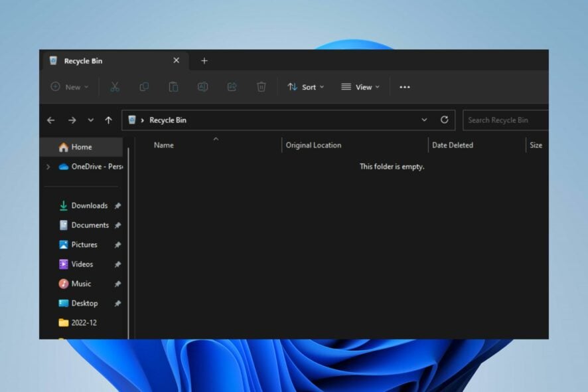
Task: Click the pin icon next to Music
Action: 117,284
